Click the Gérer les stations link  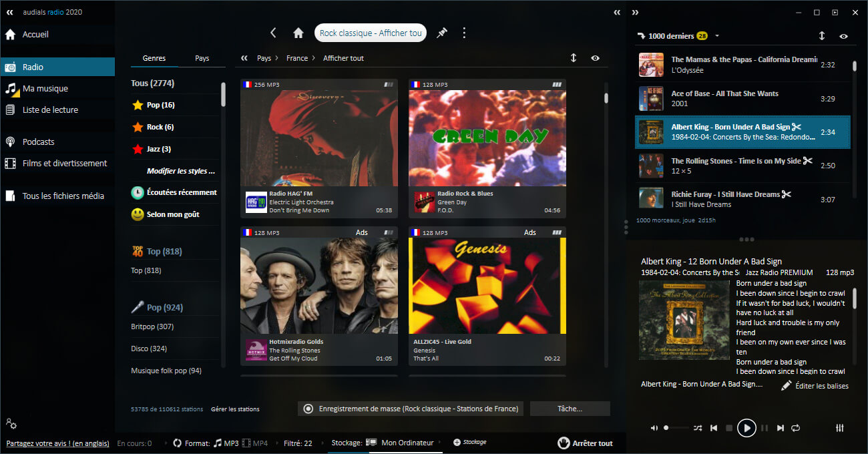click(235, 409)
